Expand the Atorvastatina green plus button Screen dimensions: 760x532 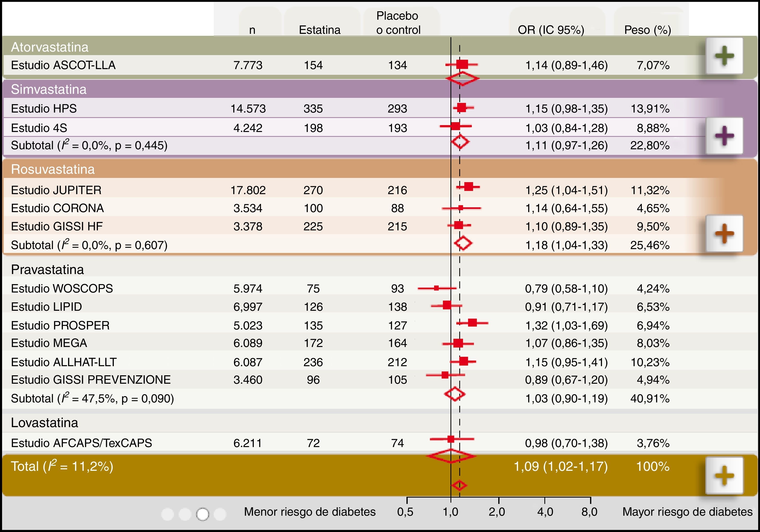[724, 56]
